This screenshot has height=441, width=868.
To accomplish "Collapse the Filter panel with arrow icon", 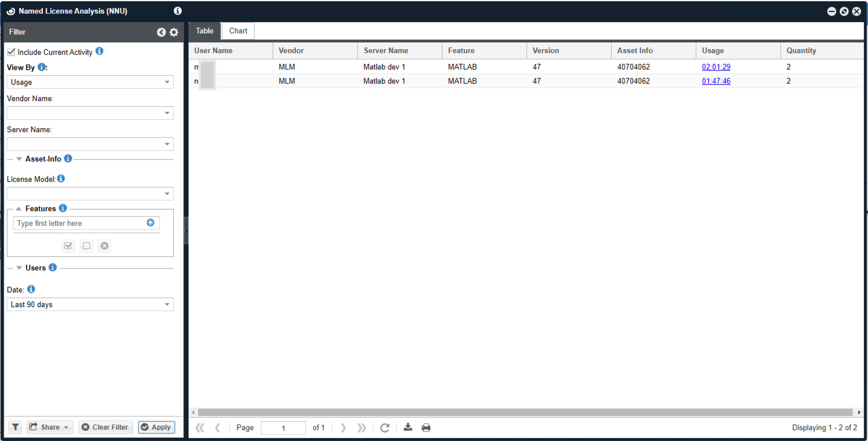I will [x=161, y=32].
